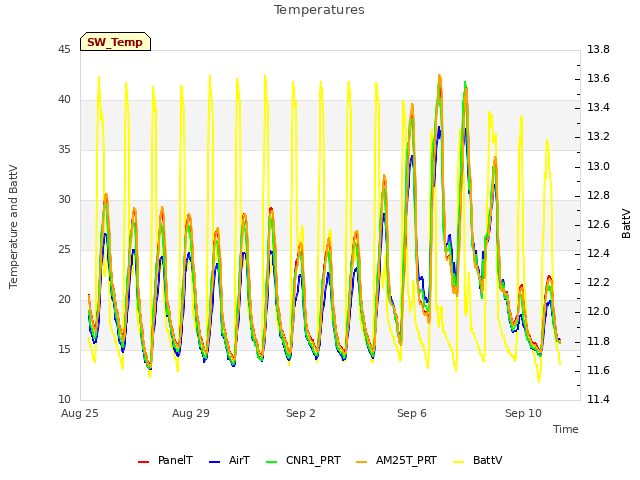The height and width of the screenshot is (480, 640).
Task: Click the 12.2 right axis tick label
Action: coord(598,283)
